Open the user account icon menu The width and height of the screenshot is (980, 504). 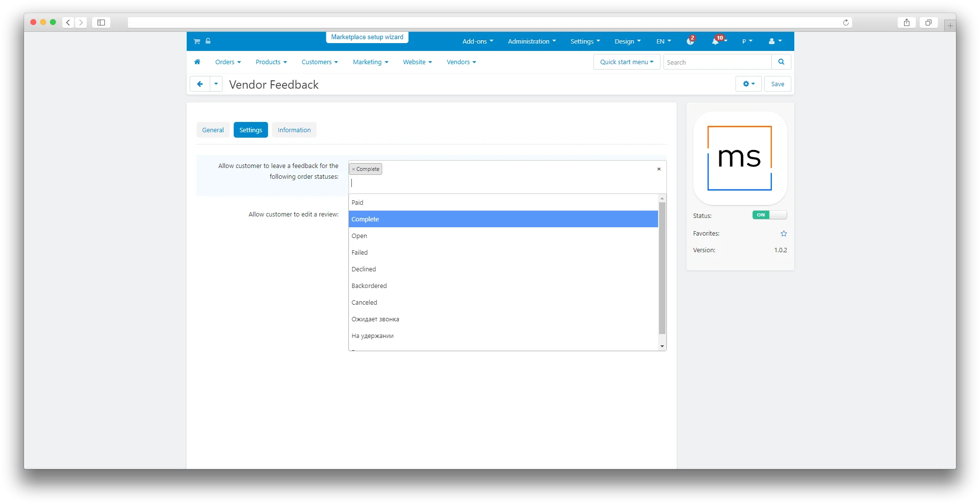775,41
